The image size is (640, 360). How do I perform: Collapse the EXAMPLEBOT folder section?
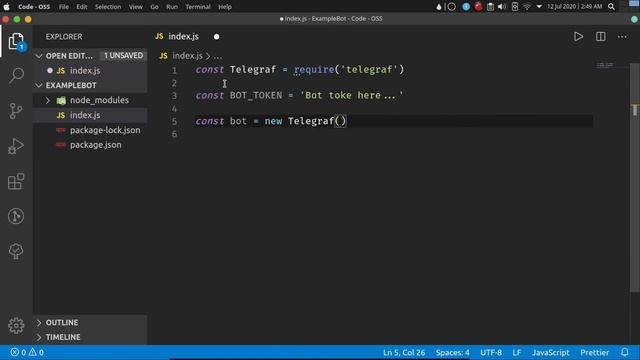(40, 85)
